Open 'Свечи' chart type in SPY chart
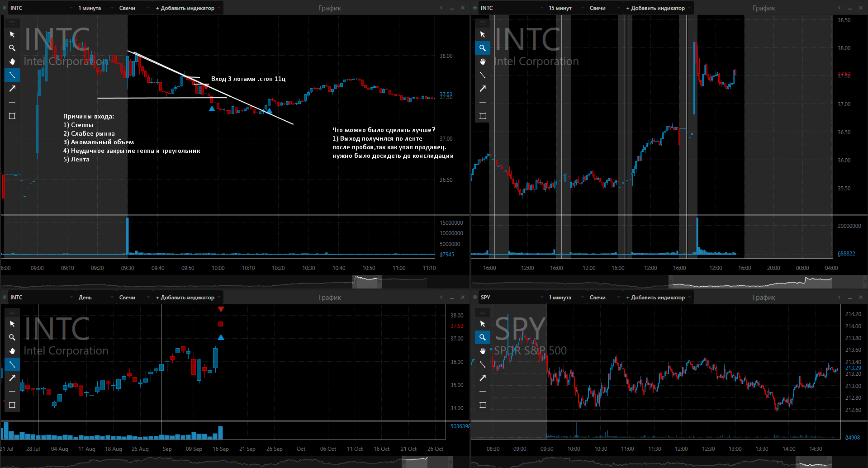This screenshot has width=868, height=468. point(604,298)
